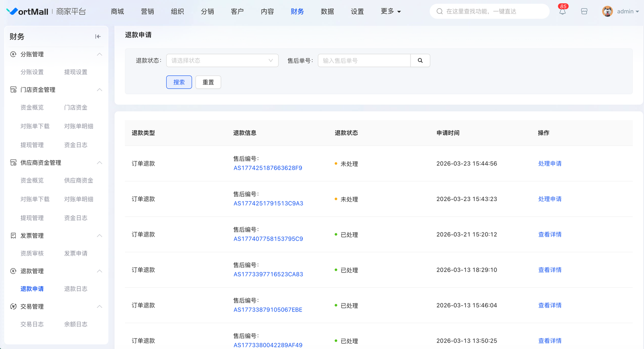The height and width of the screenshot is (349, 644).
Task: Focus the 输入售后单号 input field
Action: (x=364, y=60)
